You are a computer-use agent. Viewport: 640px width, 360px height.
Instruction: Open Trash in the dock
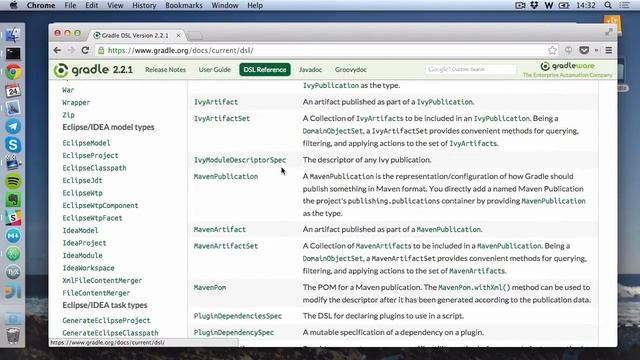(13, 336)
